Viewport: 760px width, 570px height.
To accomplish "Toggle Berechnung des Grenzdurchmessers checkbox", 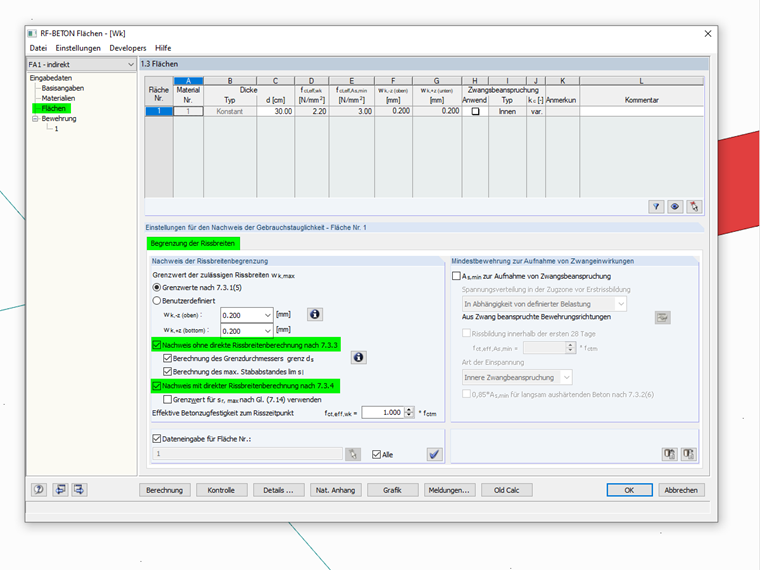I will [167, 359].
